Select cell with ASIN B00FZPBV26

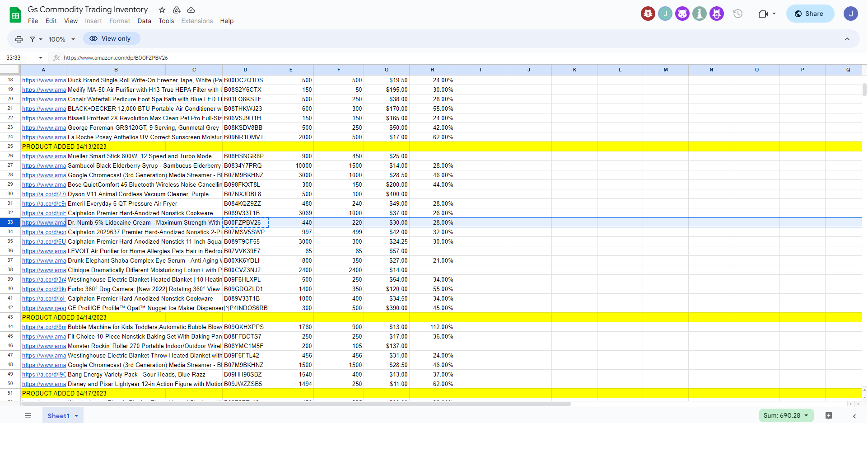pos(245,222)
